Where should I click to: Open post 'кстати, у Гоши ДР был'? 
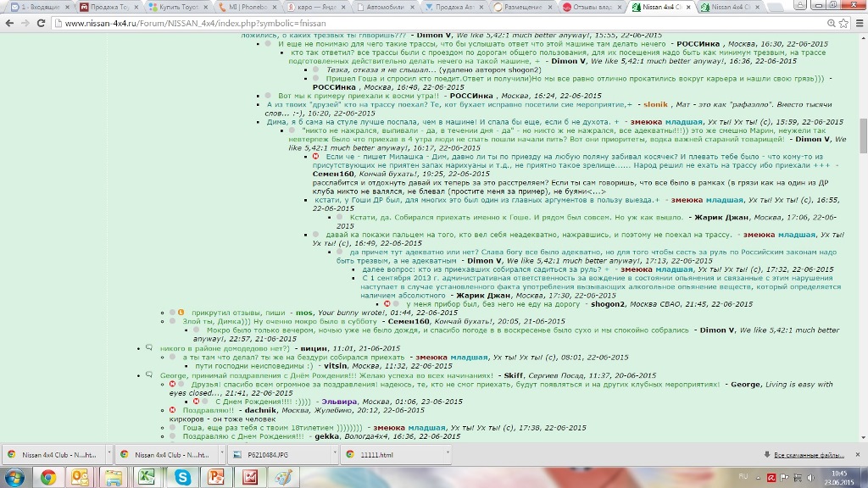click(x=487, y=200)
